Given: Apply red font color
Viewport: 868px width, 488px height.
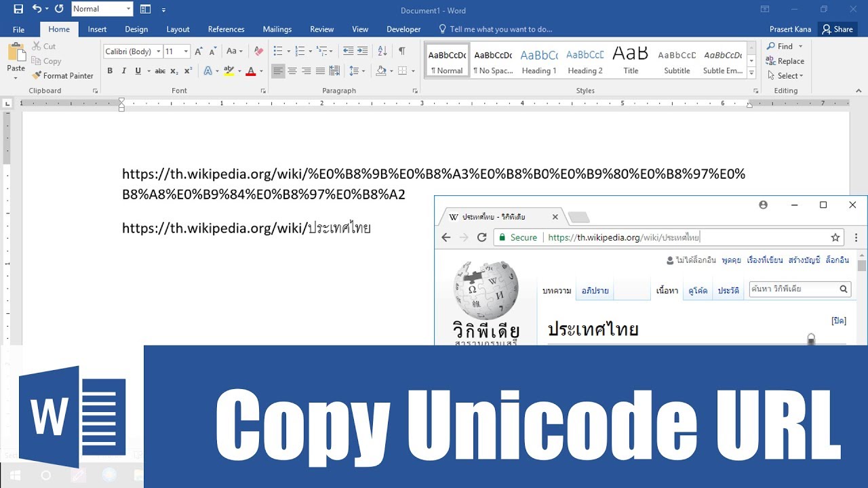Looking at the screenshot, I should click(251, 70).
